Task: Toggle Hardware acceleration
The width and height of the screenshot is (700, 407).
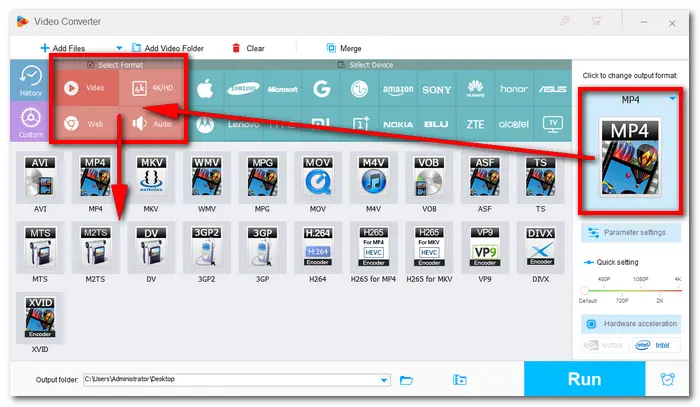Action: 631,324
